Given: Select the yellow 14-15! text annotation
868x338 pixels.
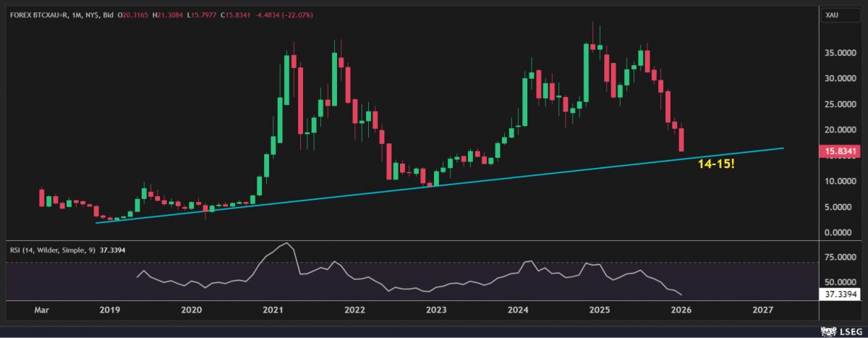Looking at the screenshot, I should (718, 164).
